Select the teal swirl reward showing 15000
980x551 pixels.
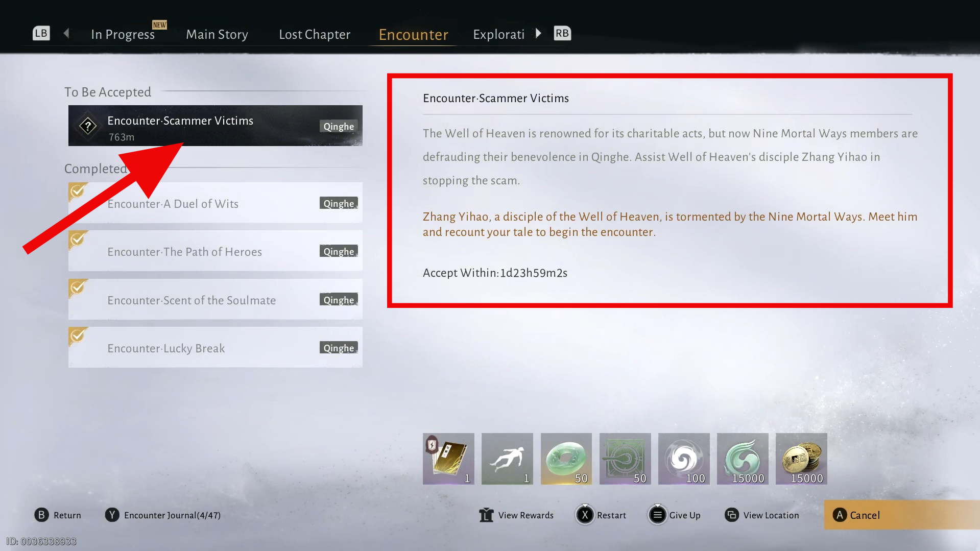tap(743, 459)
